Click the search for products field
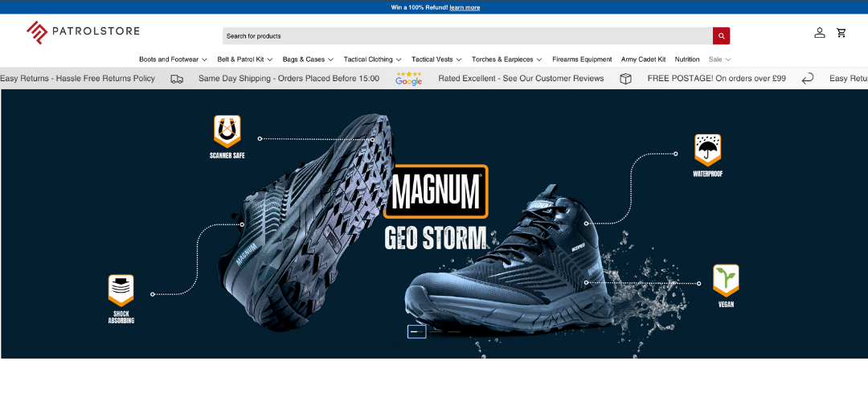Screen dimensions: 868x402 pos(468,36)
